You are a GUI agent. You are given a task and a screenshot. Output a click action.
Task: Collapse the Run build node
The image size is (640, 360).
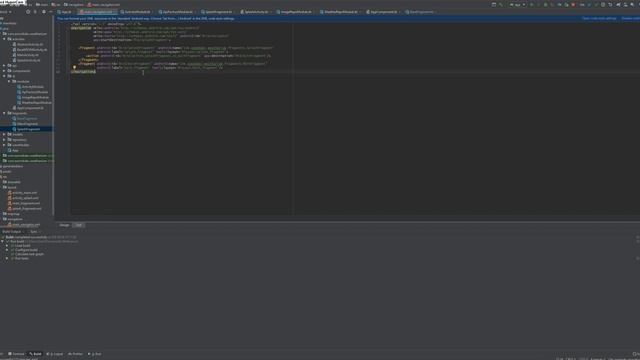point(2,242)
